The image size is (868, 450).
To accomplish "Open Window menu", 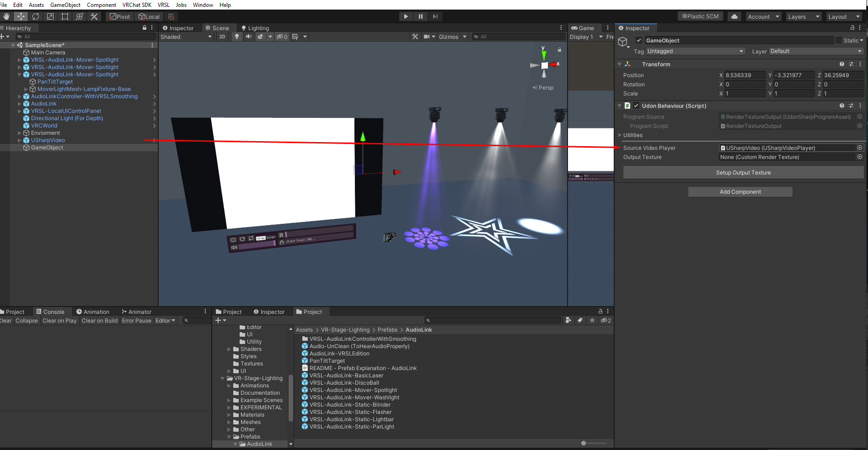I will [x=203, y=5].
